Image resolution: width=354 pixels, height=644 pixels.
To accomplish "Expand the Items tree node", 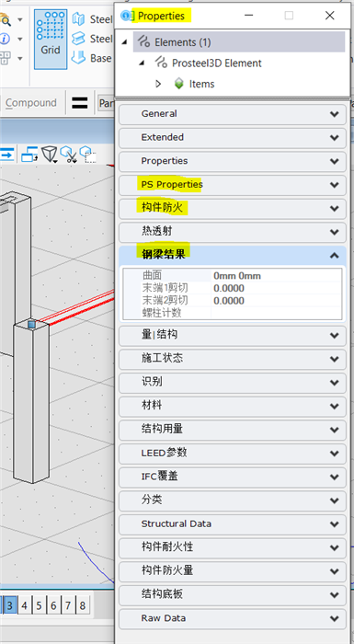I will (158, 84).
